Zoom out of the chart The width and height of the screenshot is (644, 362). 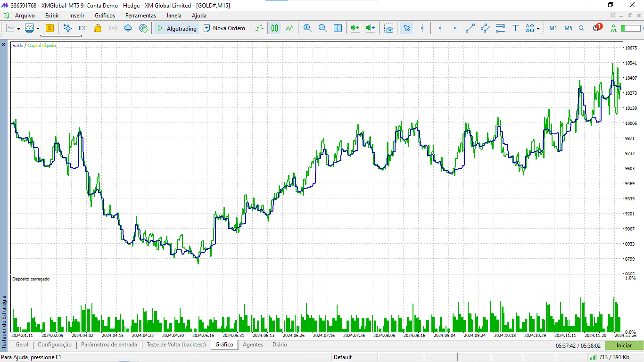(322, 28)
